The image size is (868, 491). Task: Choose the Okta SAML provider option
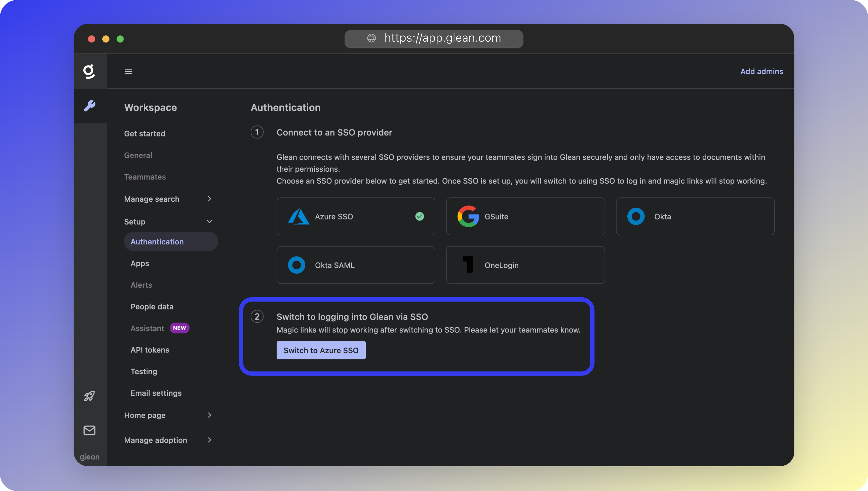[x=355, y=265]
